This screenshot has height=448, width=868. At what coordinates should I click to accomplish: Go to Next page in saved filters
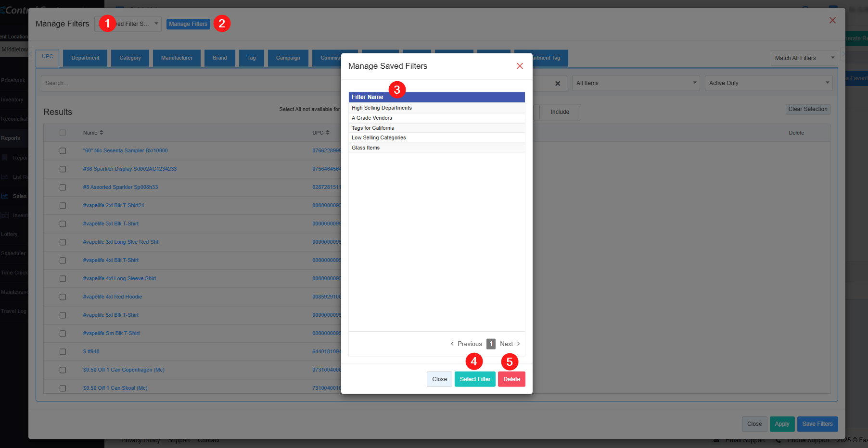(510, 344)
